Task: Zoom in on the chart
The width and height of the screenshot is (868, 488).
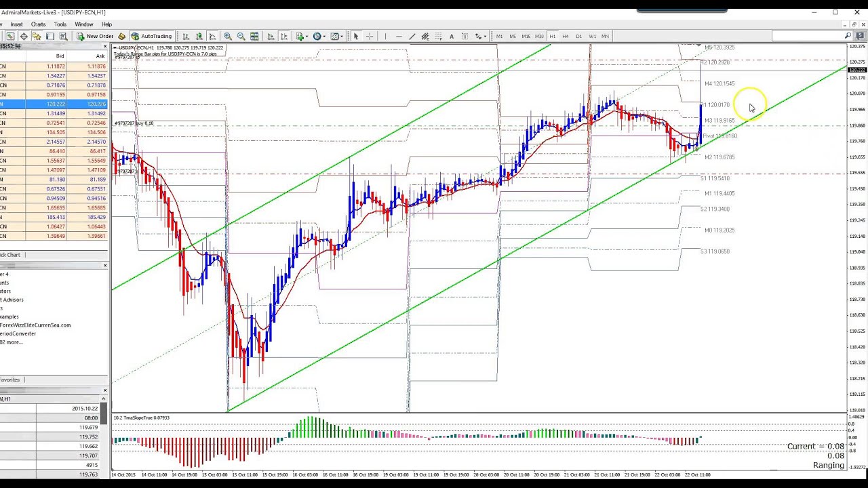Action: (228, 36)
